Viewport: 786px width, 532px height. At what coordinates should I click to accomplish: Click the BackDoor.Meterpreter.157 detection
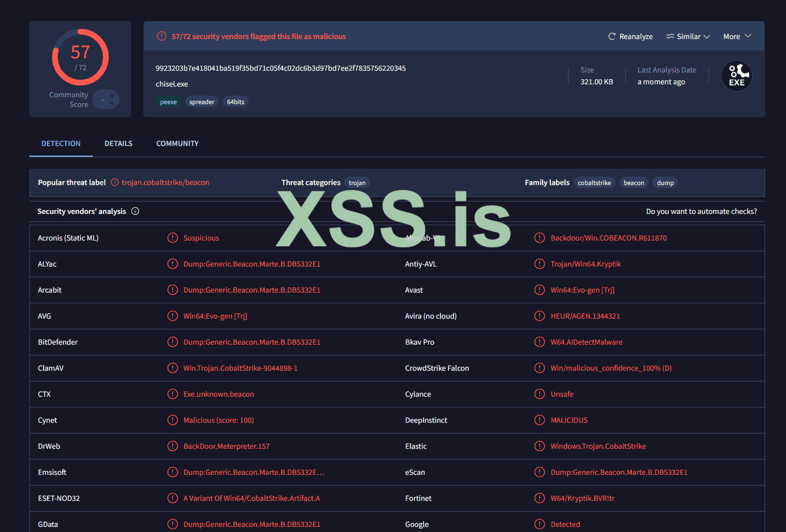click(227, 446)
